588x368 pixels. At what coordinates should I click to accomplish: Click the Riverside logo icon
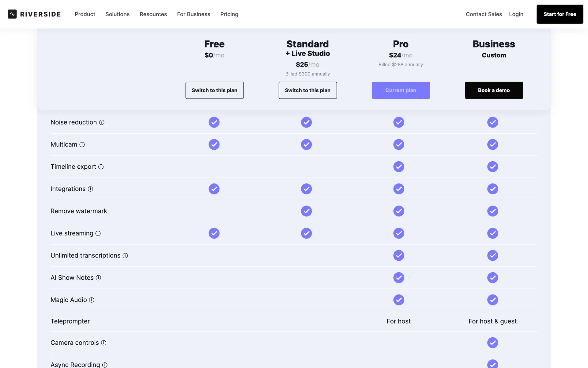tap(12, 14)
